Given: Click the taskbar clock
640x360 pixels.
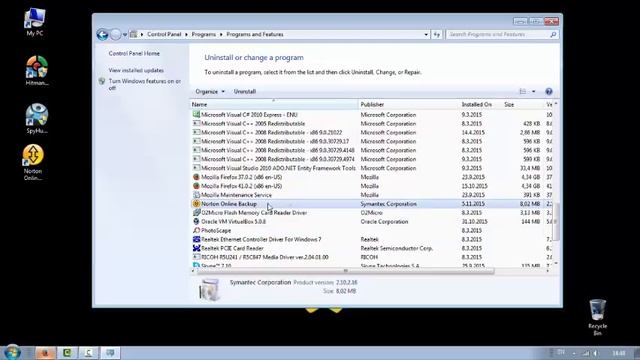Looking at the screenshot, I should pos(619,353).
